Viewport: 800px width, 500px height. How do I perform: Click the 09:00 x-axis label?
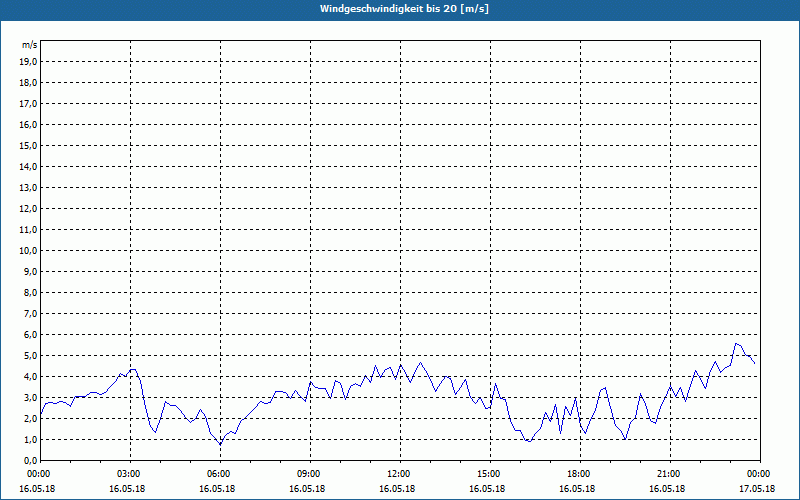308,474
